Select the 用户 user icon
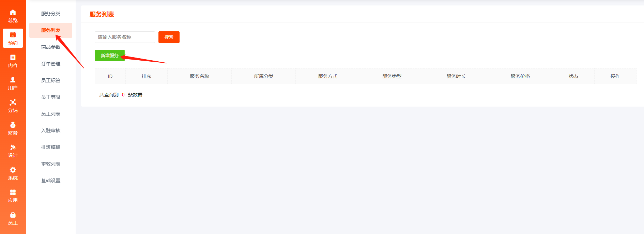Image resolution: width=644 pixels, height=234 pixels. [x=13, y=80]
